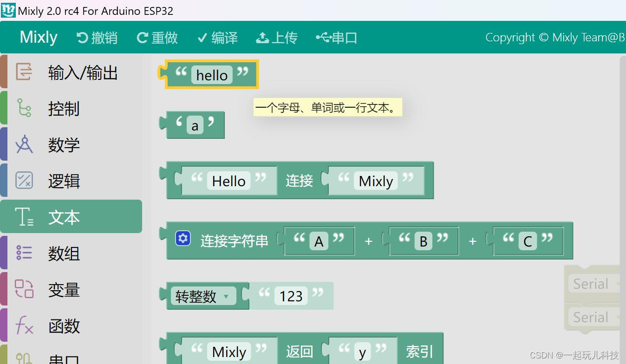The width and height of the screenshot is (626, 364).
Task: Click the Hello text field in 连接 block
Action: (x=228, y=181)
